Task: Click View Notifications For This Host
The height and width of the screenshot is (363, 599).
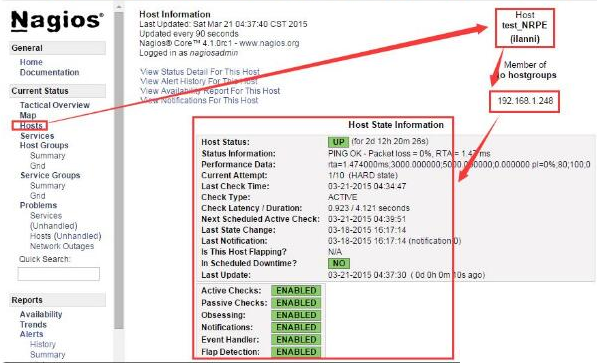Action: (199, 100)
